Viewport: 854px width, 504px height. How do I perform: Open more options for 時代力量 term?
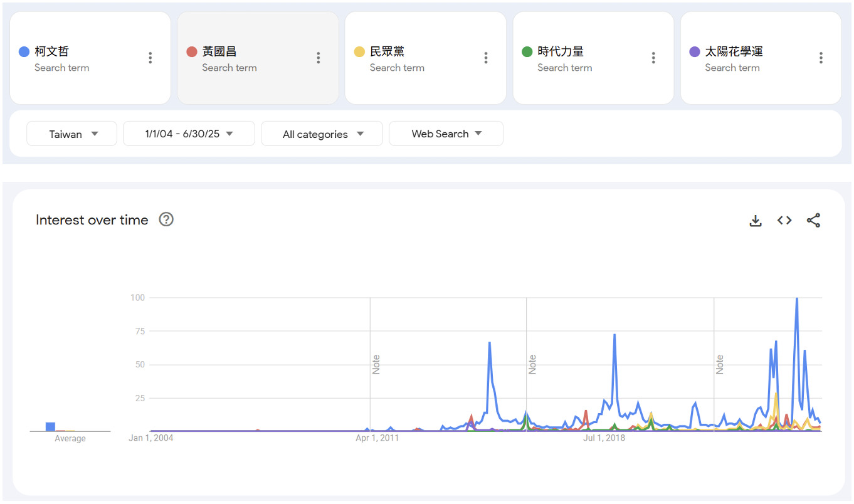coord(653,58)
